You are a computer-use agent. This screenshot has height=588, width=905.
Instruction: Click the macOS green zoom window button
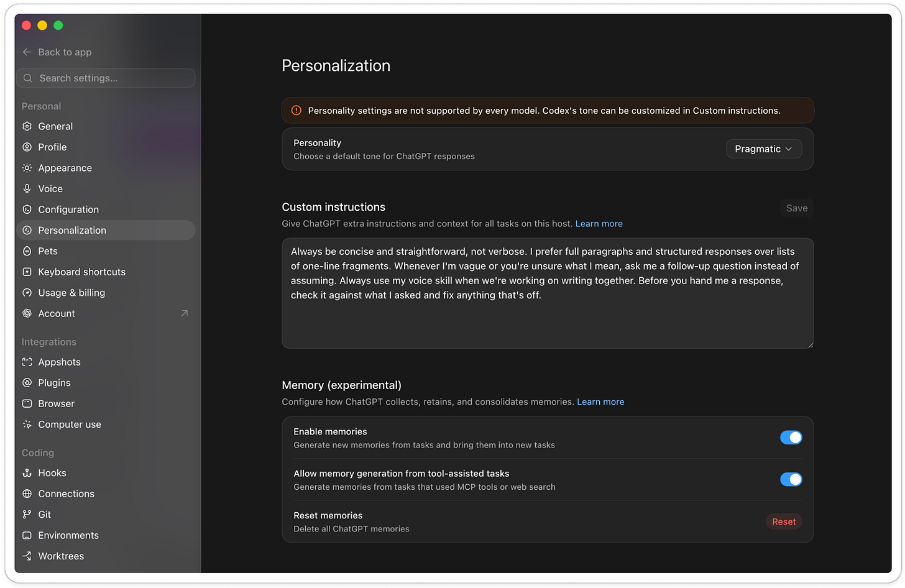pos(58,25)
